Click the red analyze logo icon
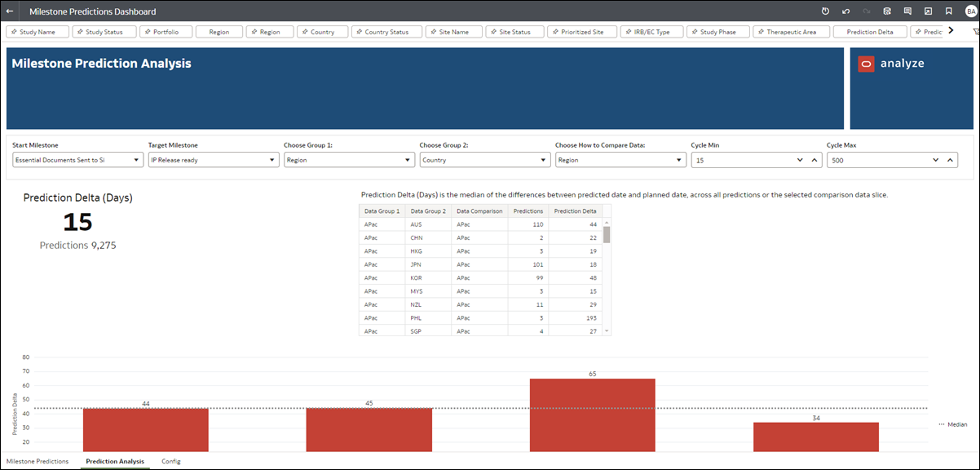 (x=866, y=64)
